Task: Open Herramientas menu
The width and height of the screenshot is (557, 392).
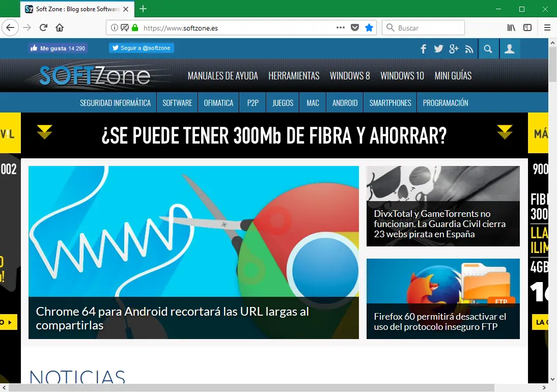Action: (x=294, y=76)
